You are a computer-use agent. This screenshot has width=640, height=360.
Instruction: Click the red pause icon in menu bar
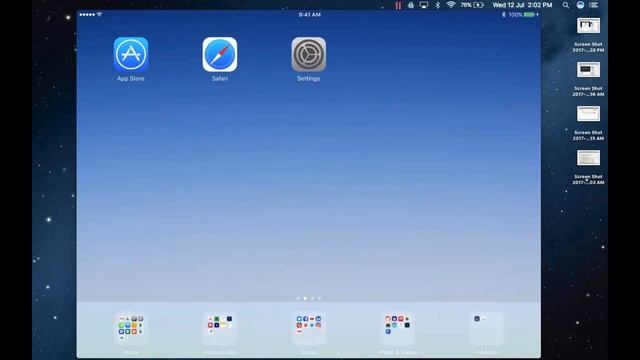coord(398,5)
